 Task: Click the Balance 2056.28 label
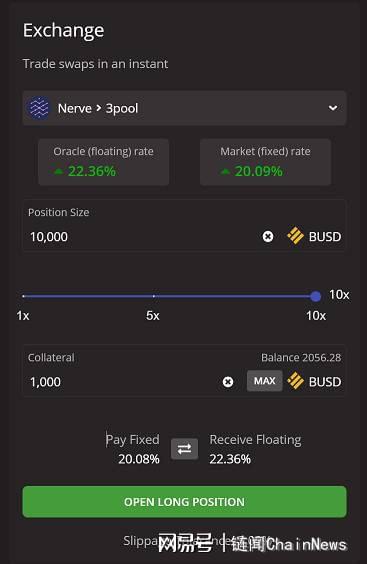pyautogui.click(x=301, y=358)
